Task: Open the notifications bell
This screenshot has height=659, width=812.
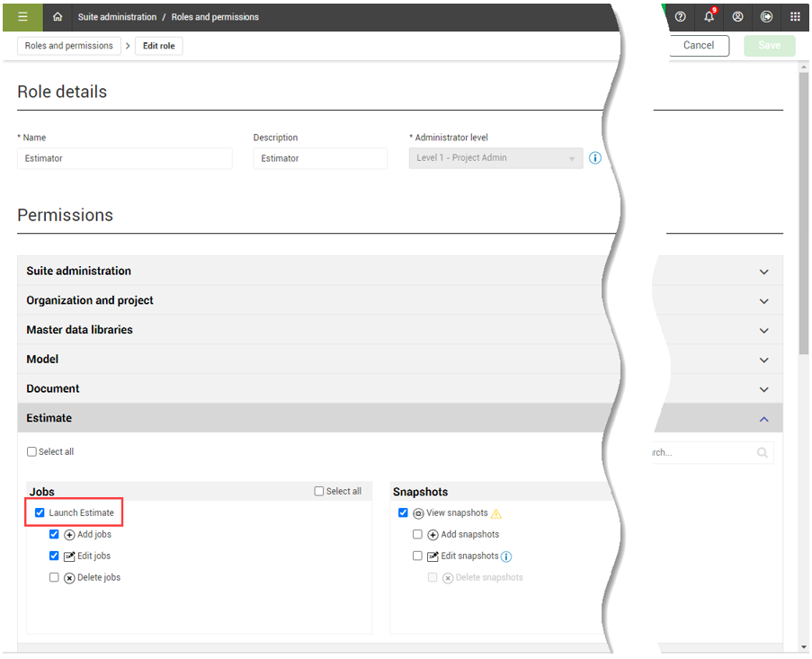Action: [709, 17]
